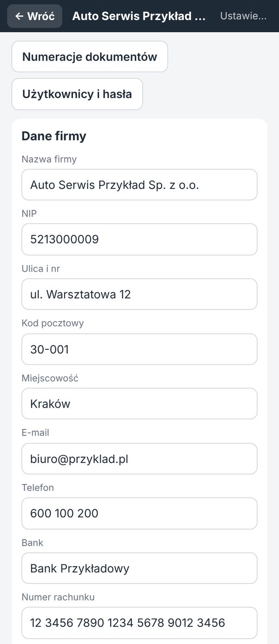Click the Numer rachunku label
The height and width of the screenshot is (644, 279).
coord(58,597)
